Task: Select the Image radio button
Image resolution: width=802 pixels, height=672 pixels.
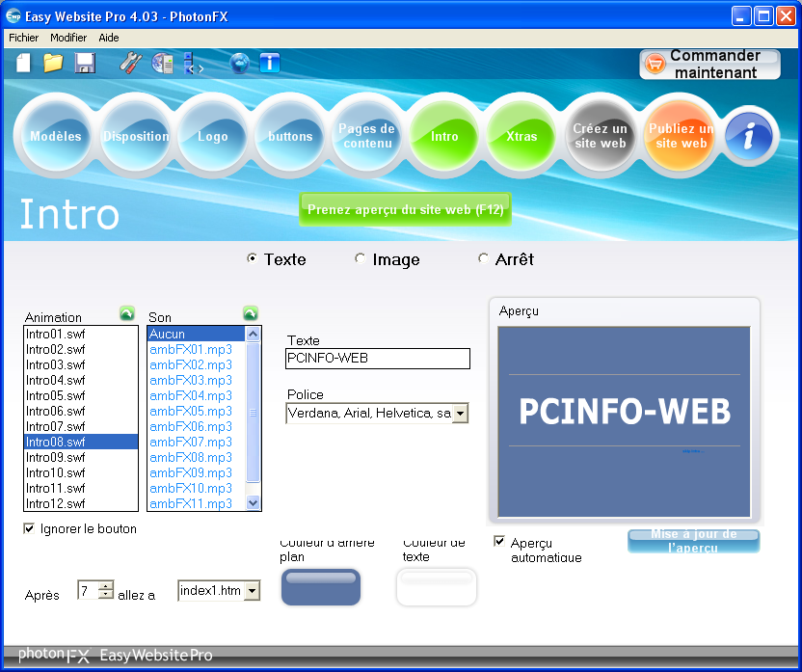Action: [x=361, y=258]
